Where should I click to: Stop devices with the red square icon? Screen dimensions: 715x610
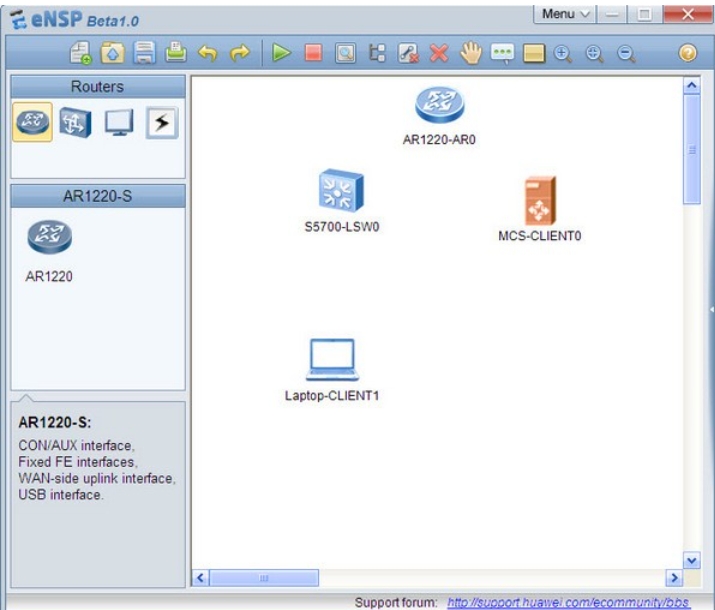(x=313, y=52)
